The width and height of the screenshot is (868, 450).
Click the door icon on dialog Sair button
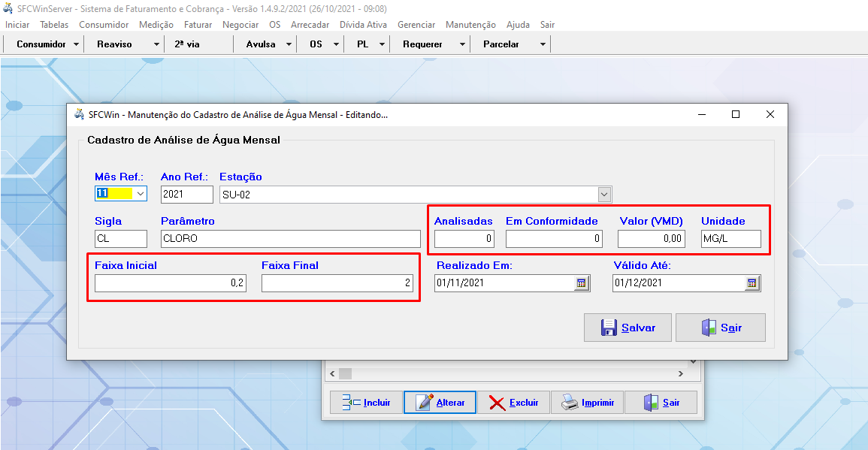point(709,328)
